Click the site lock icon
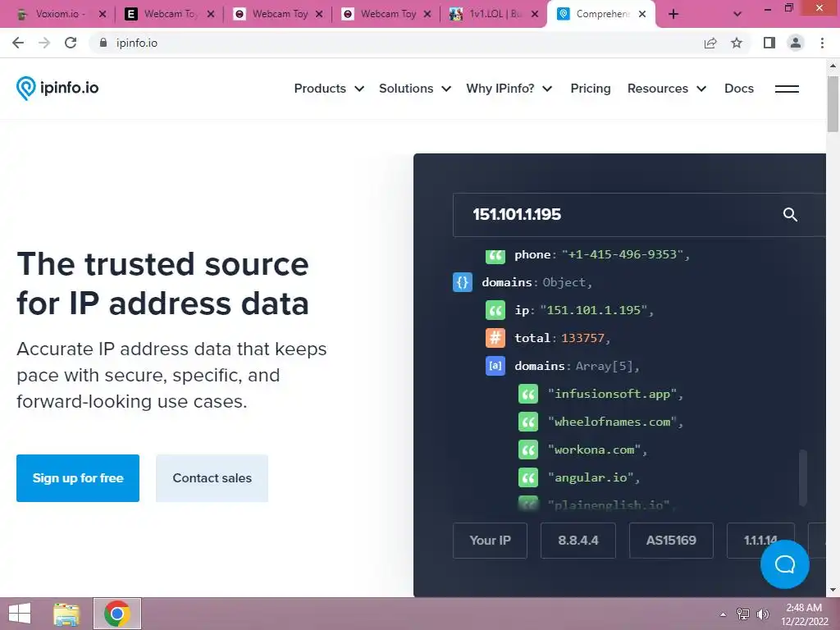 point(103,43)
